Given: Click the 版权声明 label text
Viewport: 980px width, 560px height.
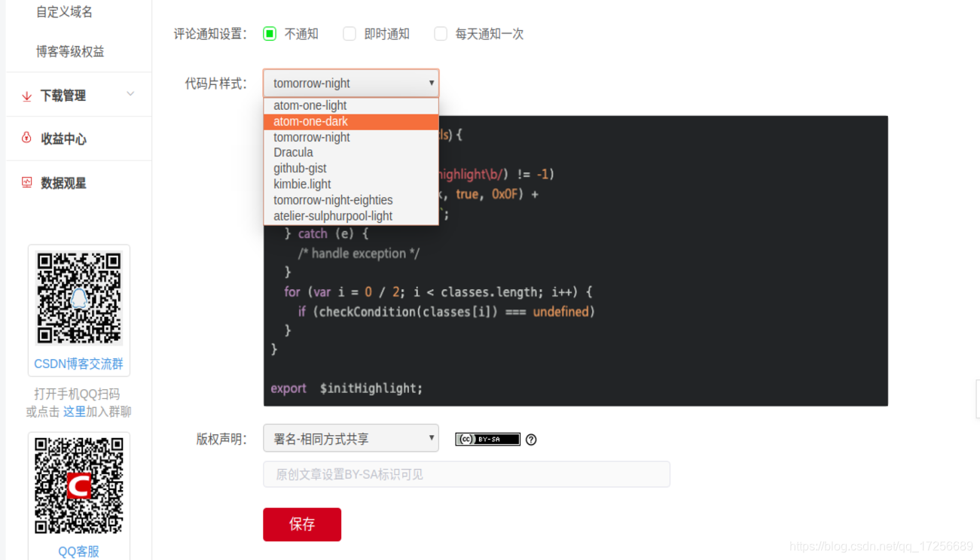Looking at the screenshot, I should (x=221, y=439).
